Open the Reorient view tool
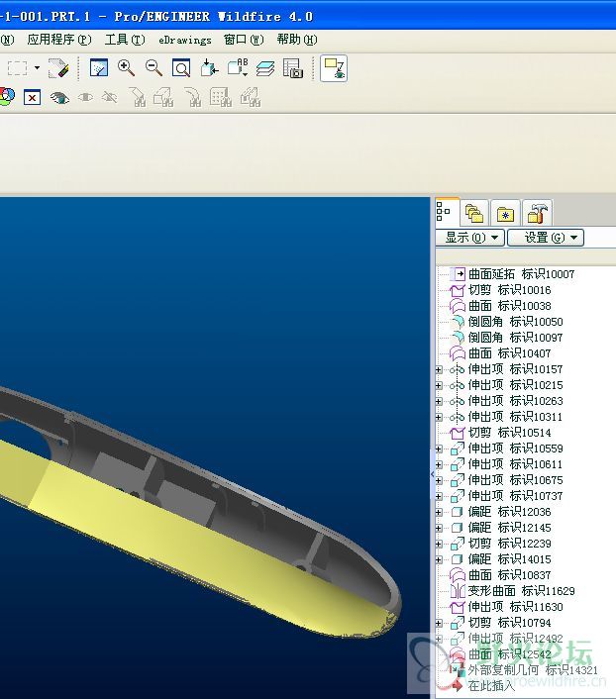The width and height of the screenshot is (616, 699). click(209, 68)
